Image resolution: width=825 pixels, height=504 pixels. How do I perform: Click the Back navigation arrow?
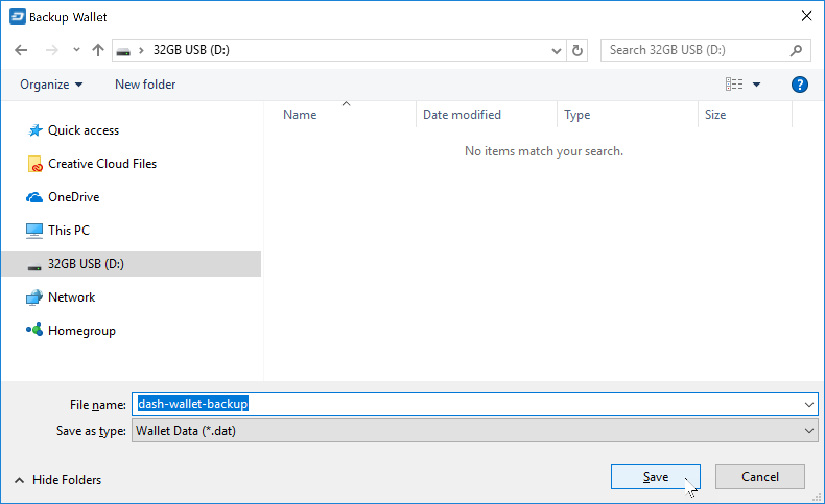(21, 50)
